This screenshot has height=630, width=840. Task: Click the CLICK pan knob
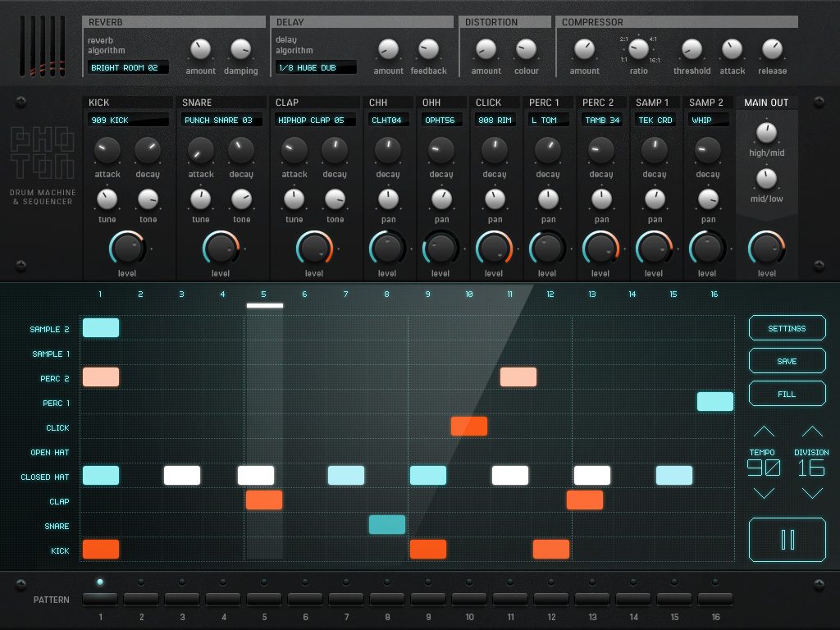pos(495,199)
